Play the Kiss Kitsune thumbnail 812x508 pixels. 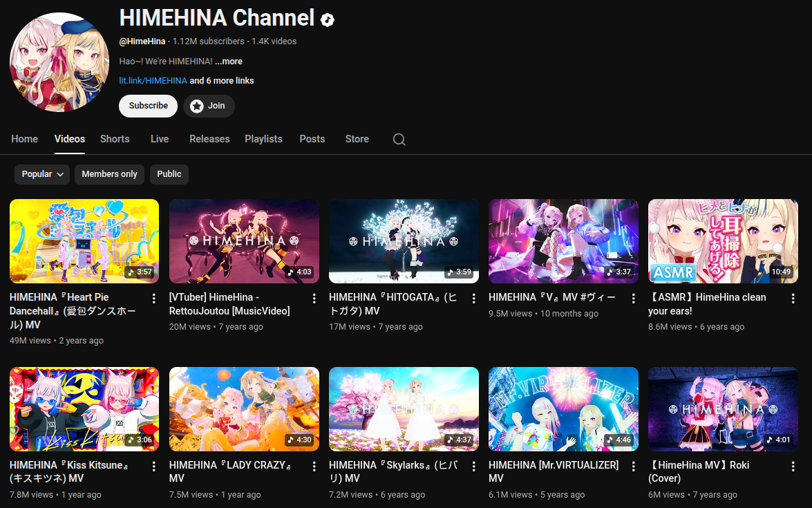point(84,409)
